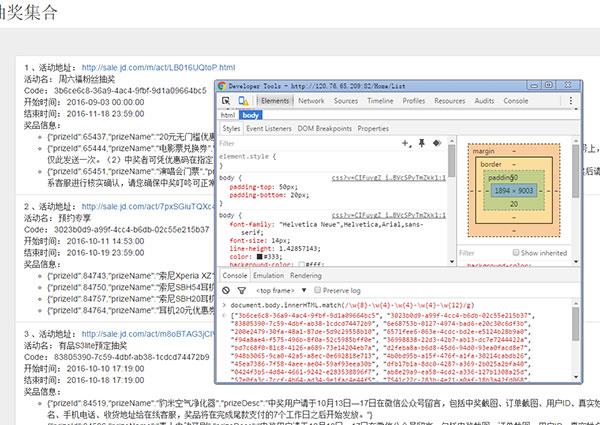
Task: Click the line-height 1.42857143 property
Action: [275, 249]
